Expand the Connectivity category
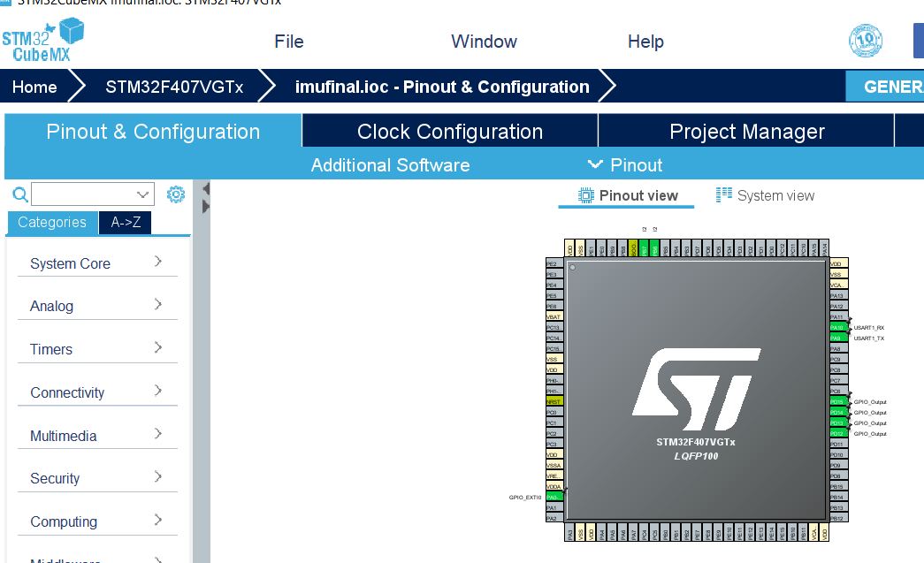924x563 pixels. tap(97, 392)
